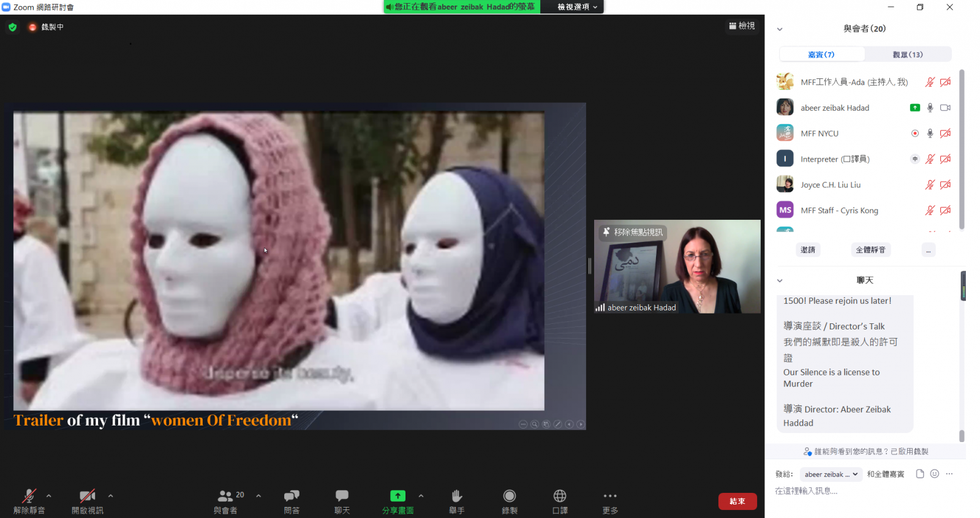Toggle the participants (與會者) panel

[225, 497]
